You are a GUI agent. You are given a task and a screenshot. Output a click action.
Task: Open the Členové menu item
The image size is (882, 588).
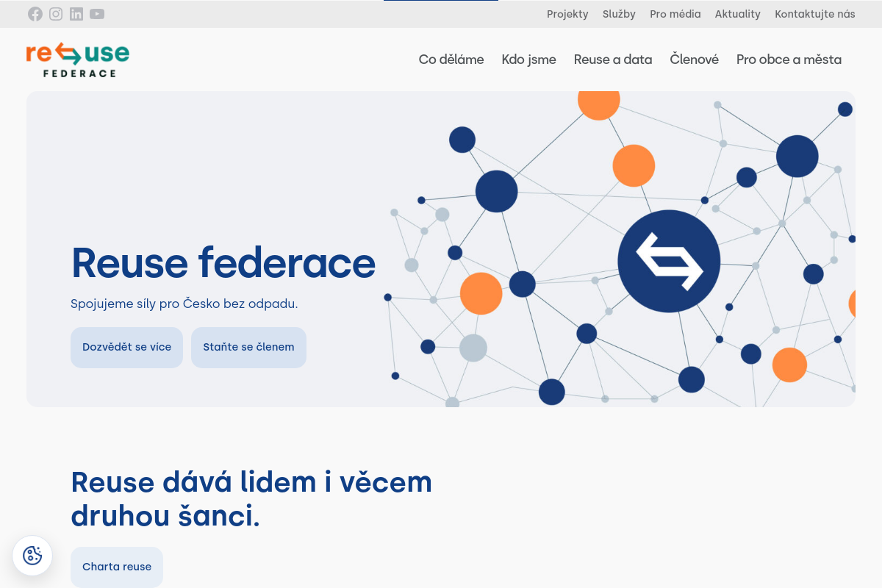click(x=695, y=60)
